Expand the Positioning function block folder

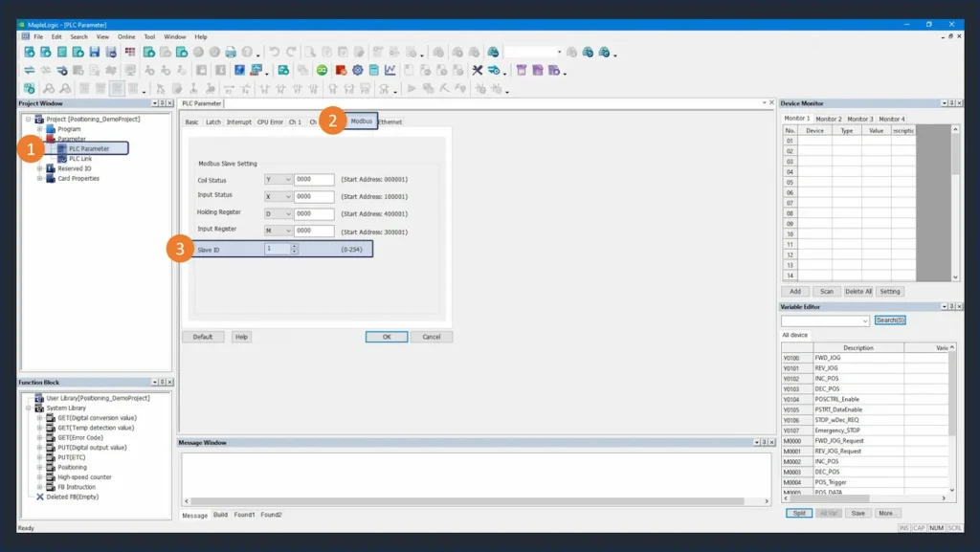click(40, 468)
